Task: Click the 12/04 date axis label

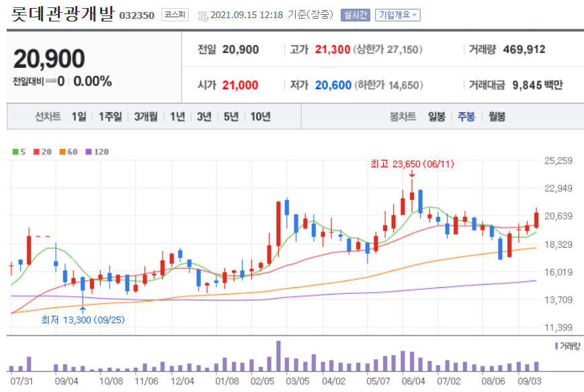Action: 183,381
